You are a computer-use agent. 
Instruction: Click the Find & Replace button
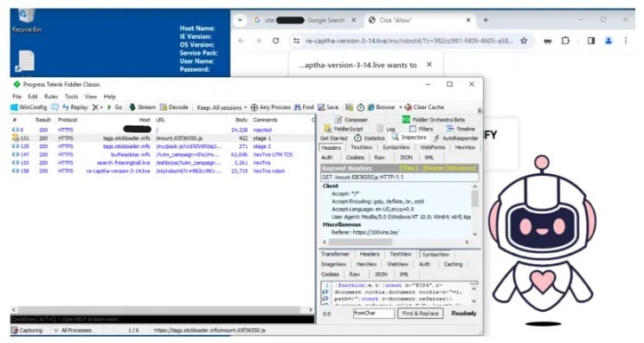[420, 314]
